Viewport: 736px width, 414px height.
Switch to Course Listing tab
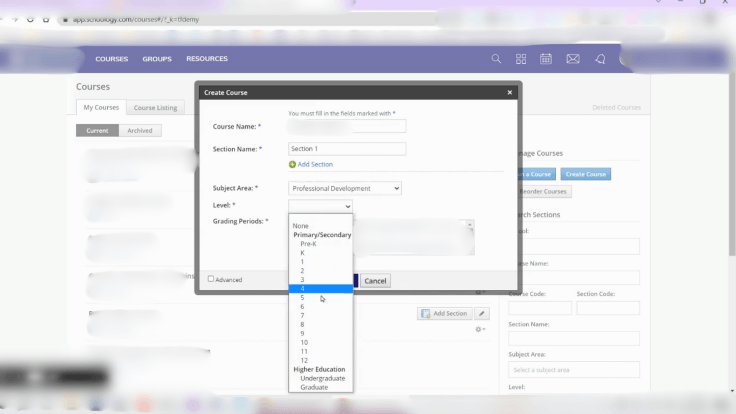[155, 107]
